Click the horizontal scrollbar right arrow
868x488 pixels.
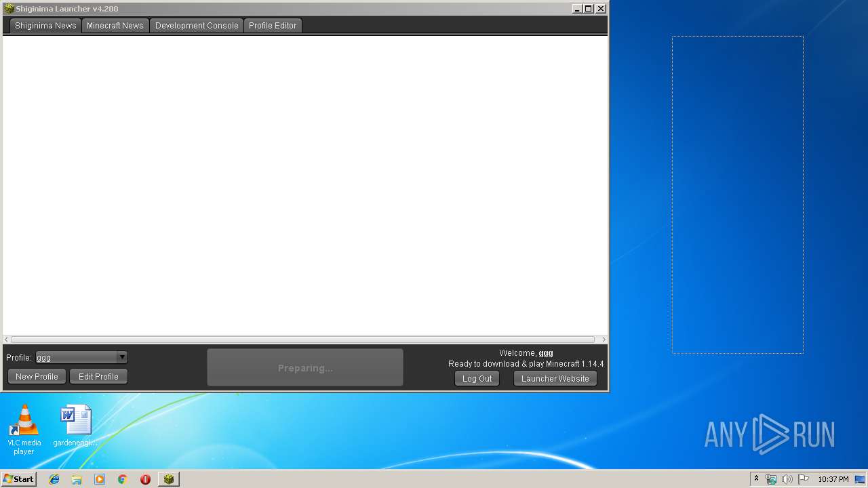[x=604, y=340]
